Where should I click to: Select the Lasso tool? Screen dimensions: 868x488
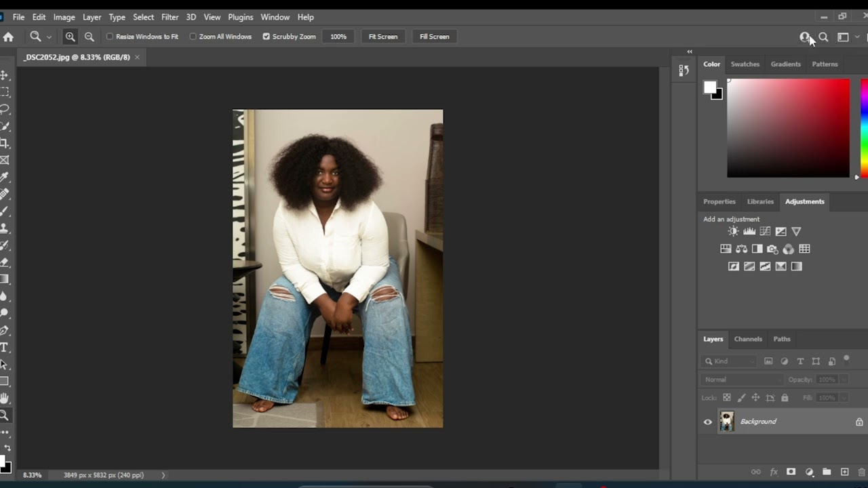(4, 109)
